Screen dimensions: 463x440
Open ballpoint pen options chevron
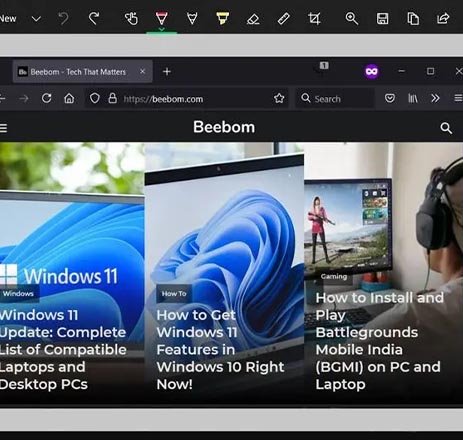(x=161, y=29)
